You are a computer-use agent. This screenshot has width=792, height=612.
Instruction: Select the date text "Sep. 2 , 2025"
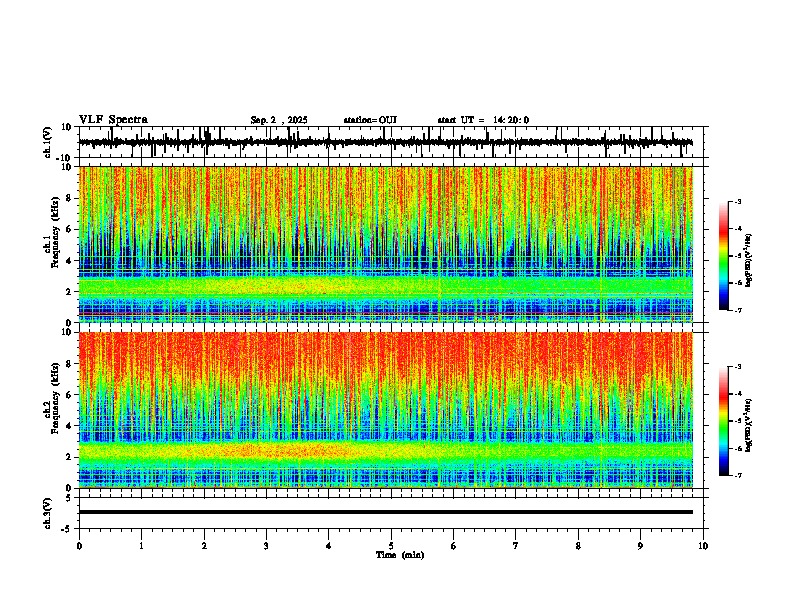coord(279,120)
